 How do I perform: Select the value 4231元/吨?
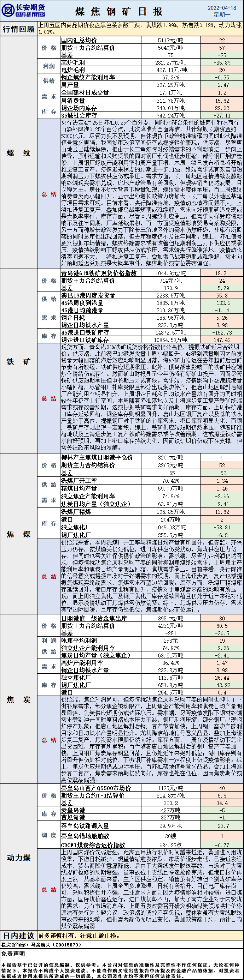[170, 626]
